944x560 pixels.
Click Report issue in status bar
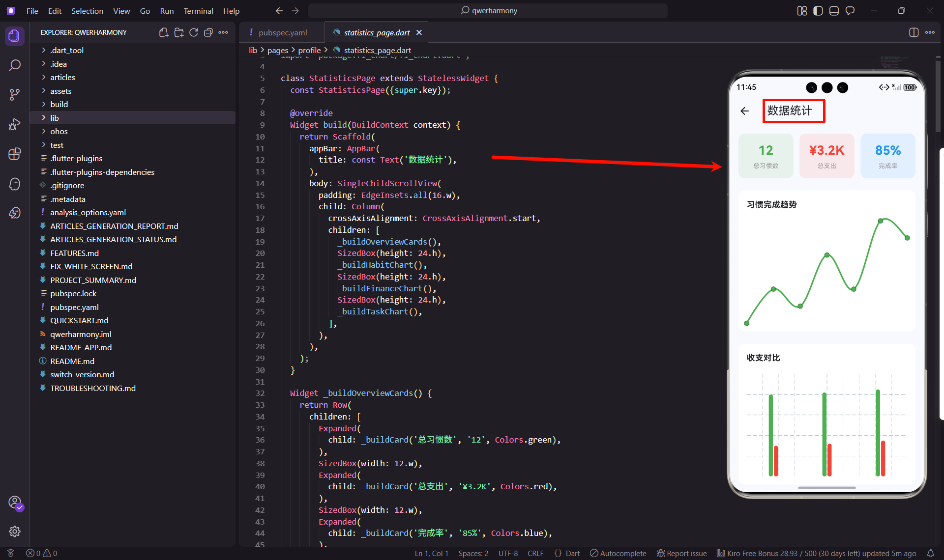(x=681, y=553)
